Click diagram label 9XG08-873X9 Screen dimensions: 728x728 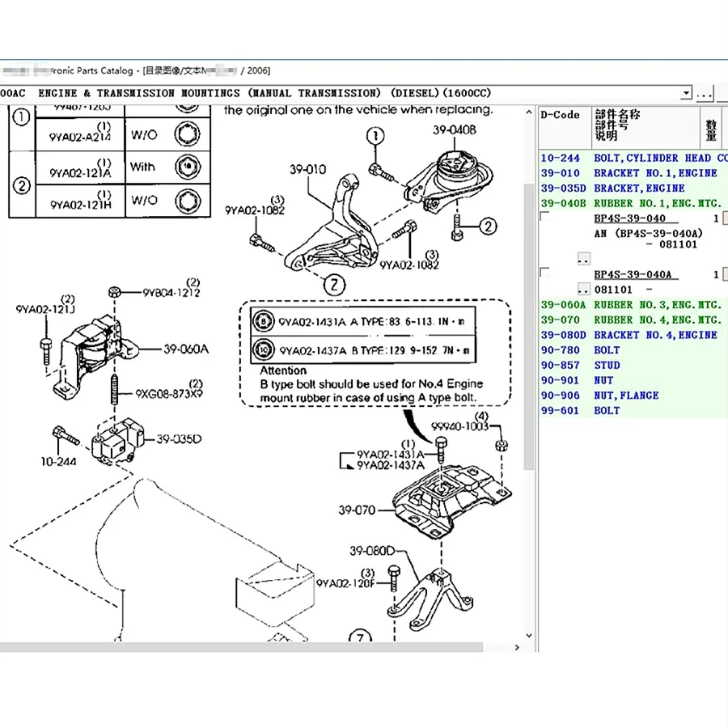(x=169, y=394)
